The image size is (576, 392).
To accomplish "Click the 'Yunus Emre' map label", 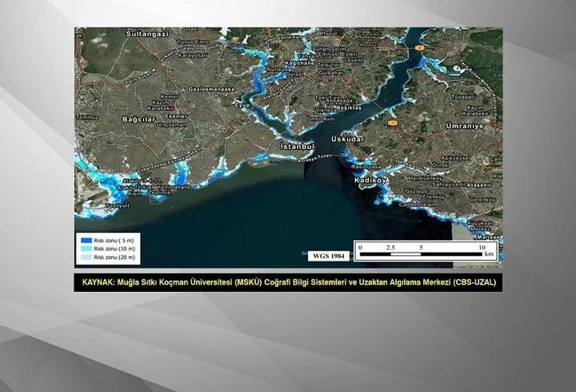I will [193, 42].
